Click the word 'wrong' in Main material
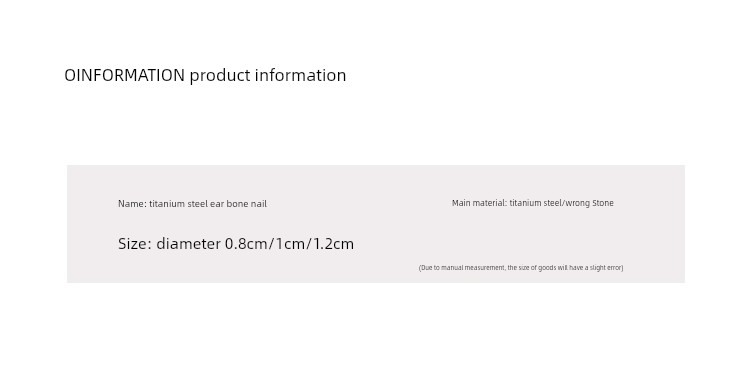The image size is (750, 380). pyautogui.click(x=578, y=203)
